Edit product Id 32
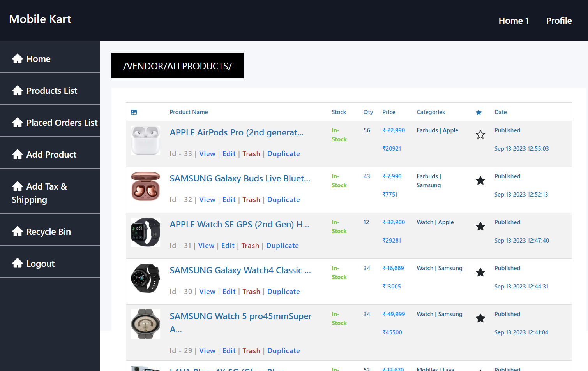The height and width of the screenshot is (371, 588). (x=229, y=200)
